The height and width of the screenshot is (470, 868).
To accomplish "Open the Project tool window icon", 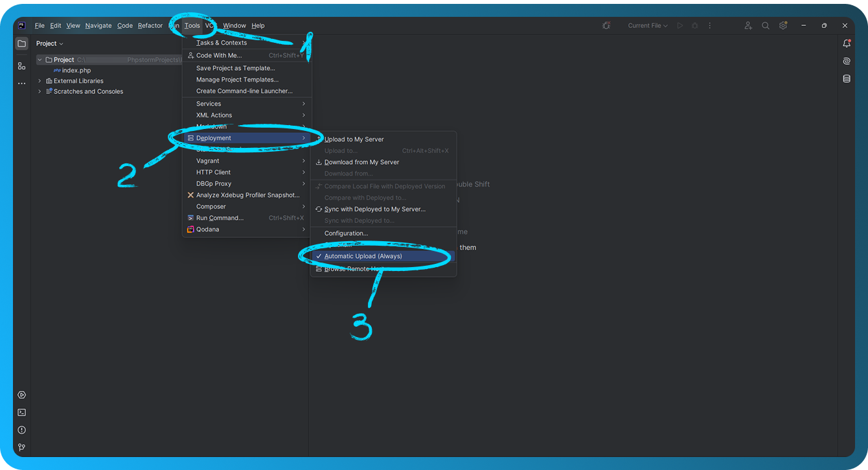I will point(21,43).
